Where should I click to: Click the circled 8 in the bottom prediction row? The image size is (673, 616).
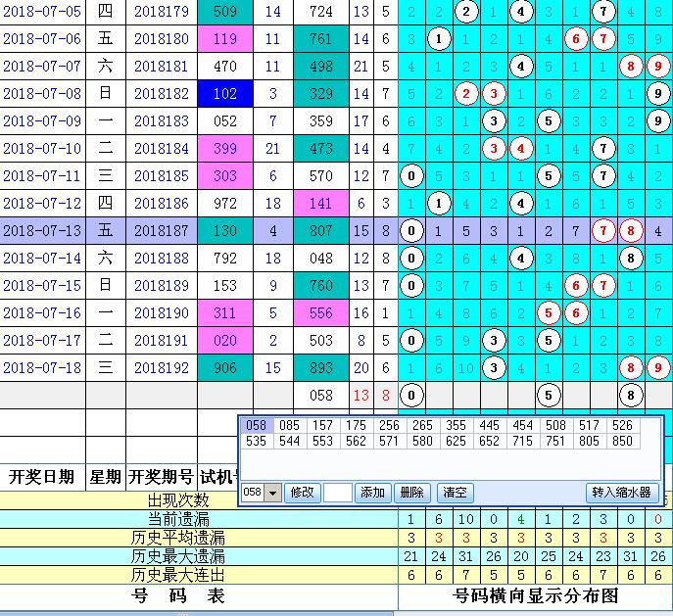pyautogui.click(x=632, y=396)
